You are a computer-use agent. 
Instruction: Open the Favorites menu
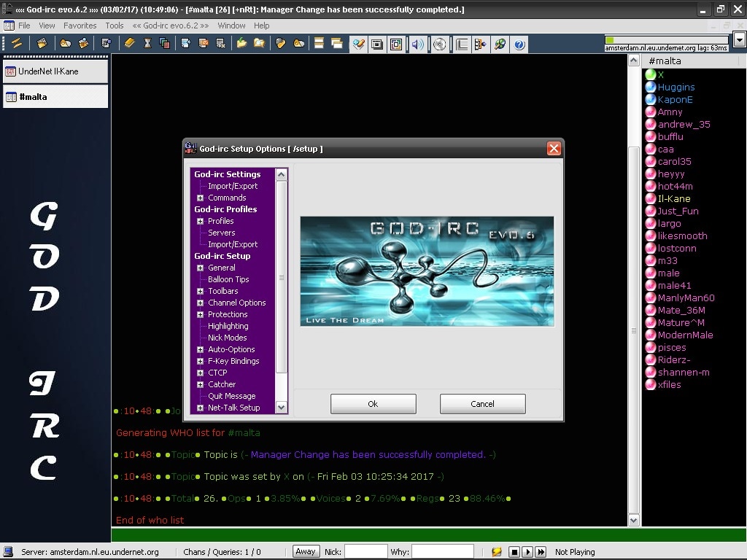[x=80, y=26]
